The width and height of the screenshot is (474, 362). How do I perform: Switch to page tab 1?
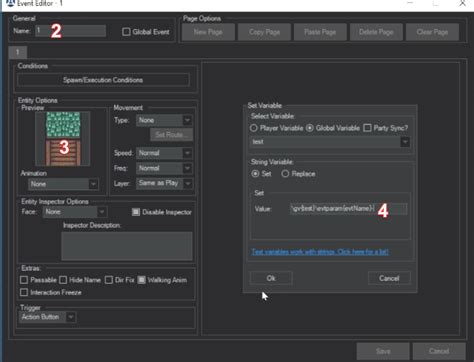point(18,52)
